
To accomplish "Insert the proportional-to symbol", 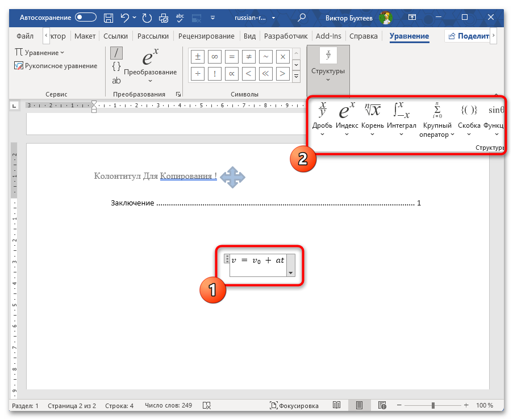I will (232, 74).
